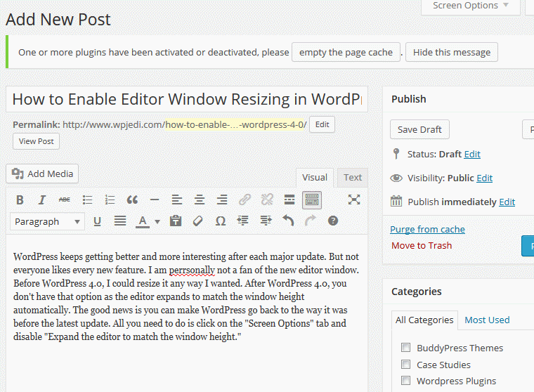Click the Save Draft button
Viewport: 534px width, 392px height.
click(x=419, y=129)
